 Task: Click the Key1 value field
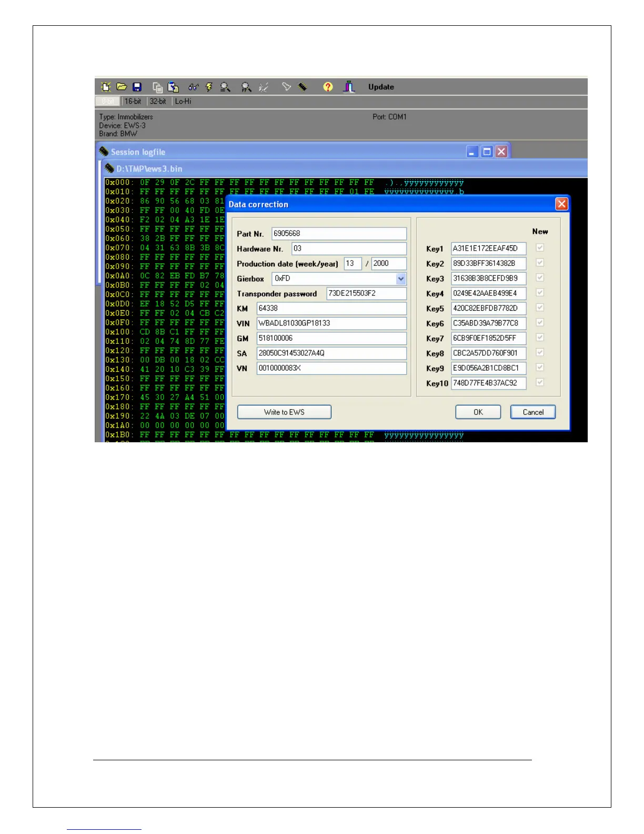489,248
